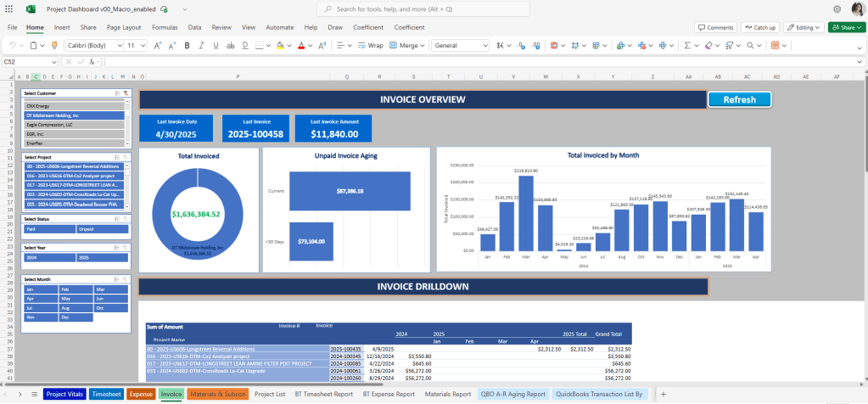
Task: Click the underline formatting icon
Action: tap(215, 45)
